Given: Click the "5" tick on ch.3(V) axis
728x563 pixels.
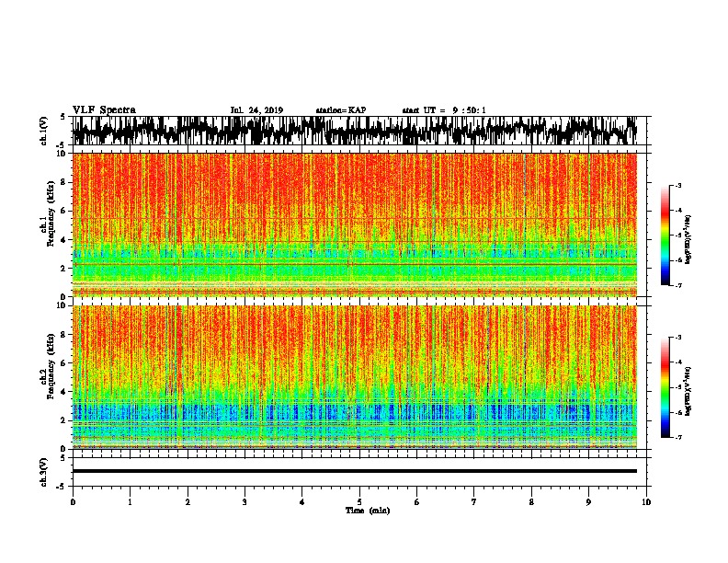Looking at the screenshot, I should 63,458.
